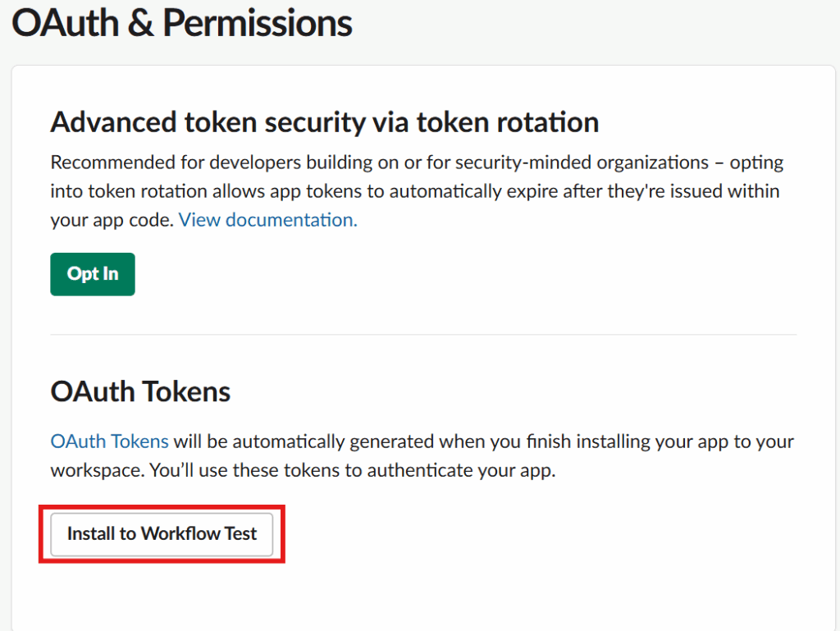Click the OAuth Tokens section heading
Viewport: 840px width, 631px height.
point(140,391)
